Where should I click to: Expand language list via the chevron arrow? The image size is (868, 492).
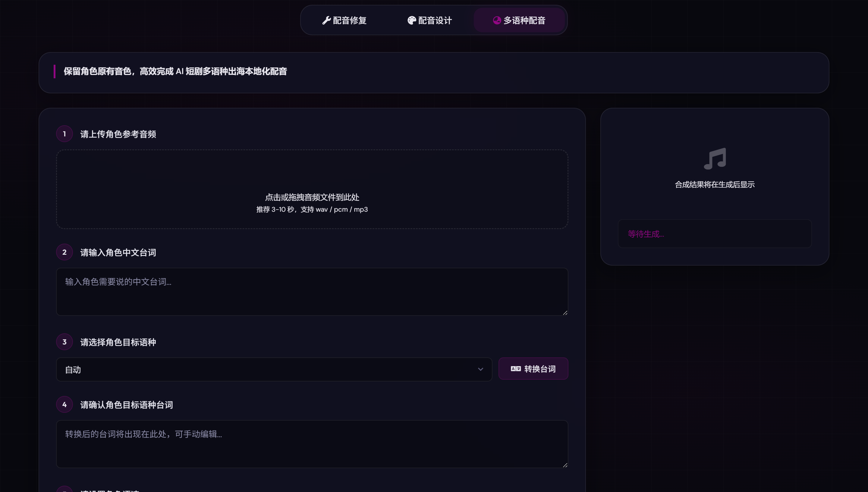click(480, 369)
